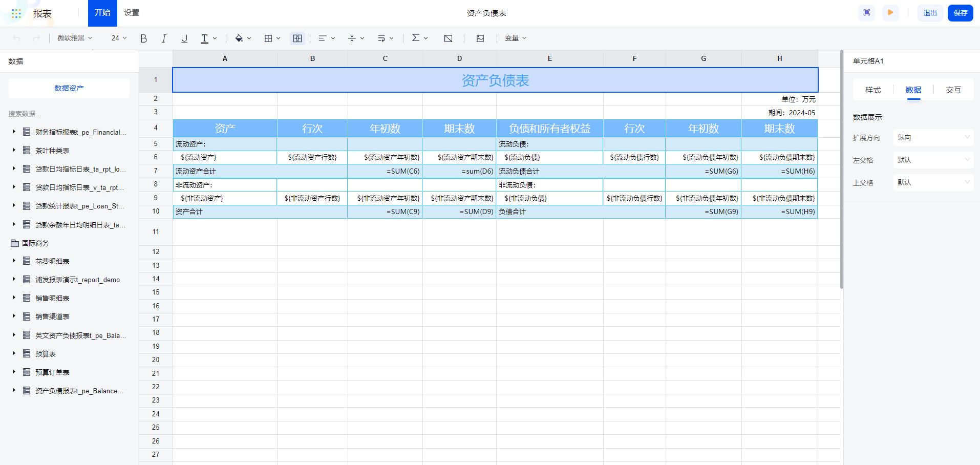
Task: Open the app launcher grid icon
Action: [x=16, y=14]
